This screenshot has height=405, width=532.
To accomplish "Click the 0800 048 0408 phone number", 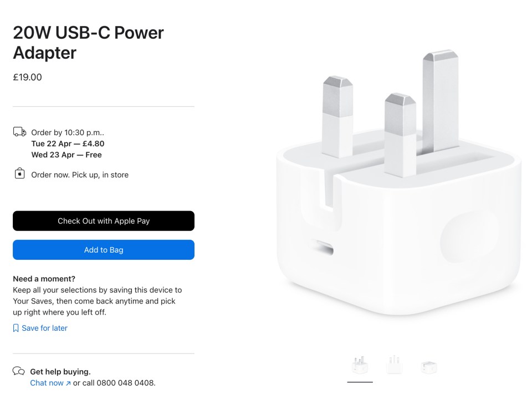I will 125,383.
